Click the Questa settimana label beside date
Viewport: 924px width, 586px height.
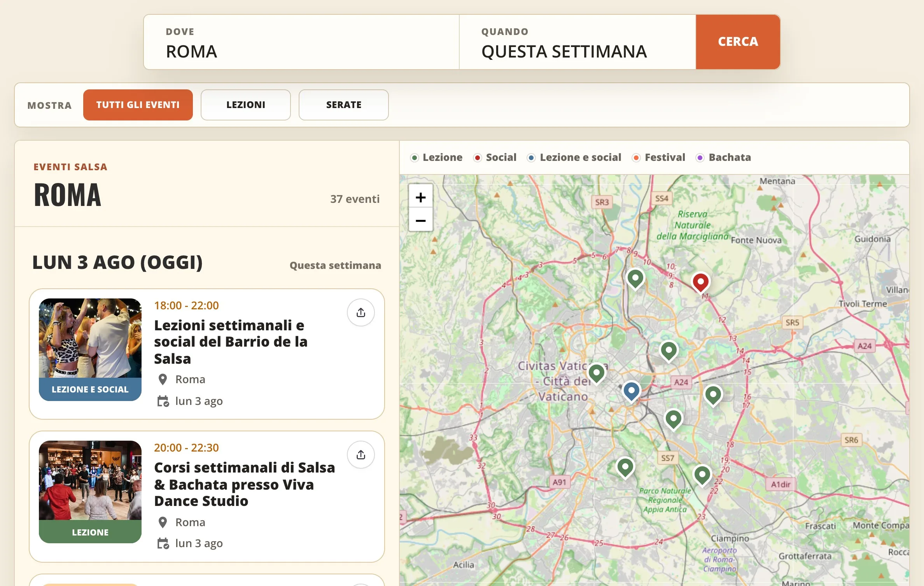point(335,265)
